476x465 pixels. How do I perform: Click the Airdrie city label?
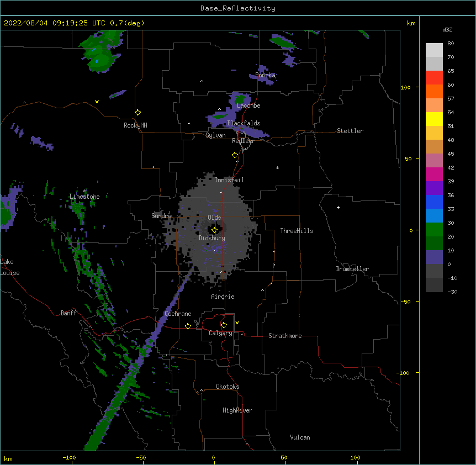223,297
